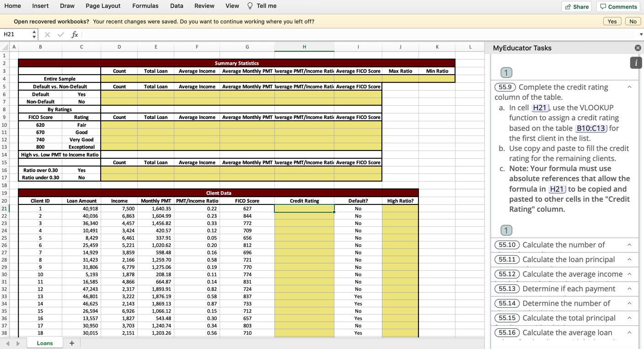Viewport: 644px width, 349px height.
Task: Open the Page Layout ribbon tab
Action: pyautogui.click(x=103, y=6)
